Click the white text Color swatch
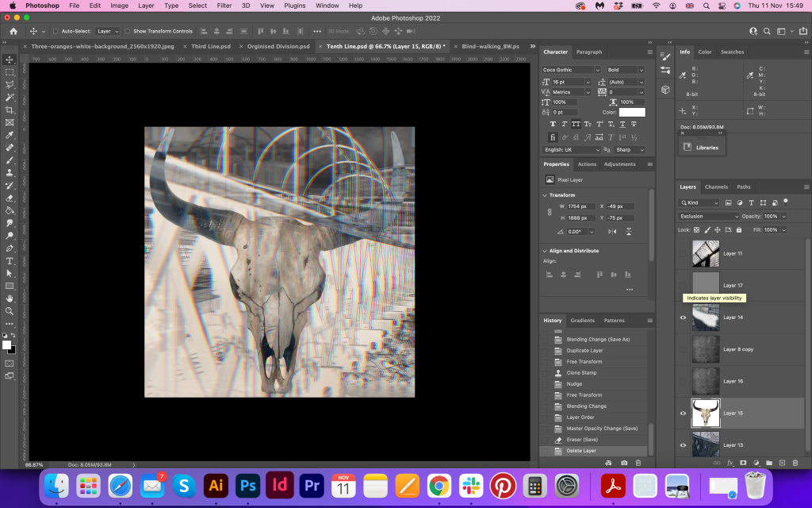The image size is (812, 508). tap(632, 112)
